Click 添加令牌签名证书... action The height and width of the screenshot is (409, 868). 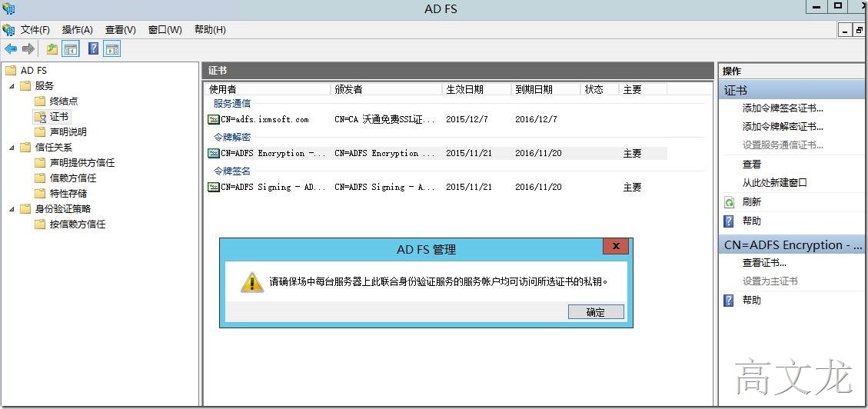click(x=783, y=108)
